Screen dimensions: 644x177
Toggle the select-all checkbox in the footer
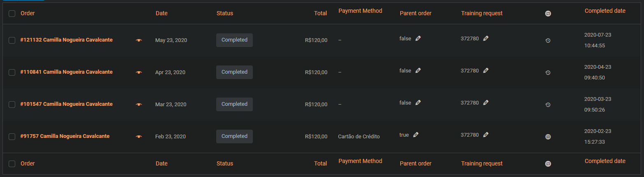tap(12, 164)
